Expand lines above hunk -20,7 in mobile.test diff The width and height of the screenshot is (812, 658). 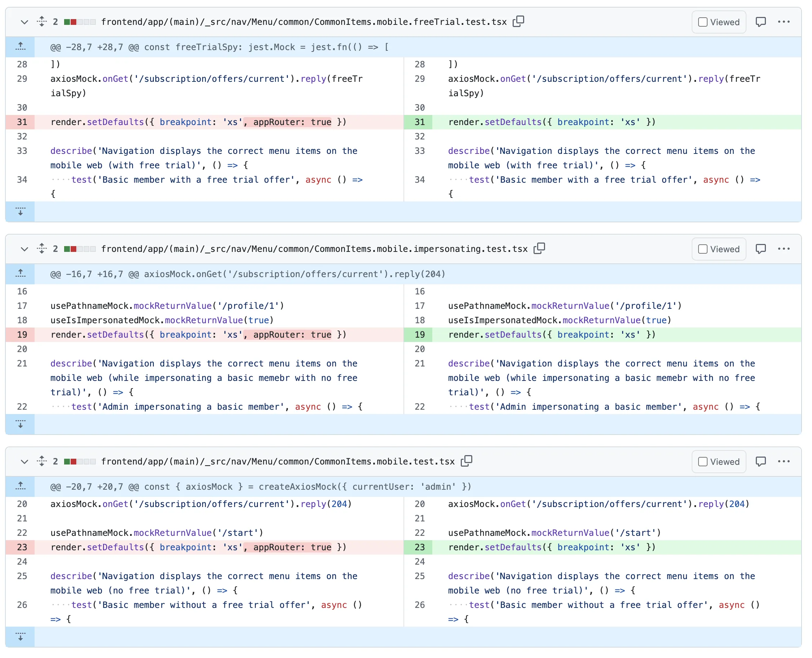click(21, 488)
